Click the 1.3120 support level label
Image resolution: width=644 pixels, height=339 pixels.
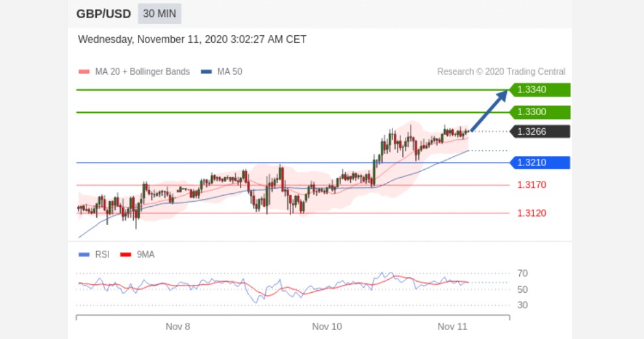(x=532, y=213)
